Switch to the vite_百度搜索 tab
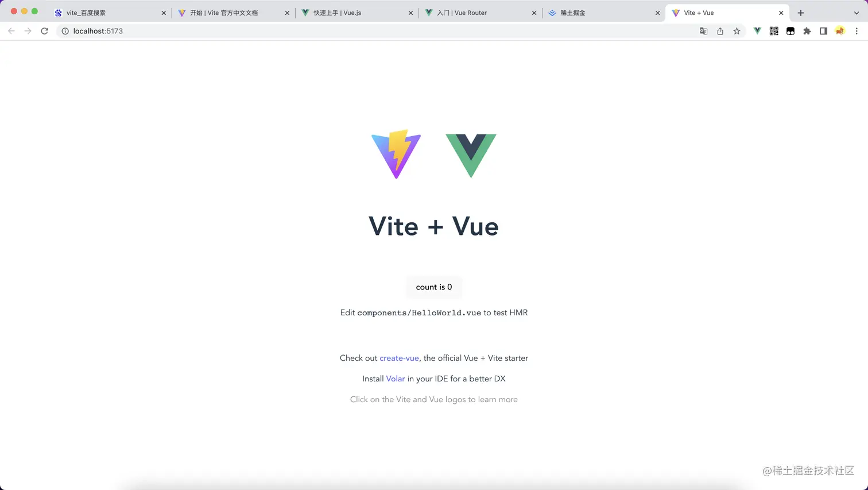The height and width of the screenshot is (490, 868). pos(109,13)
